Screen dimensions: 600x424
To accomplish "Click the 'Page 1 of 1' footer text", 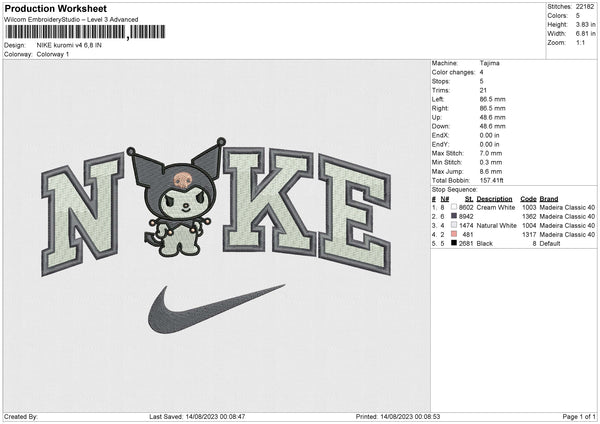I will pos(579,417).
